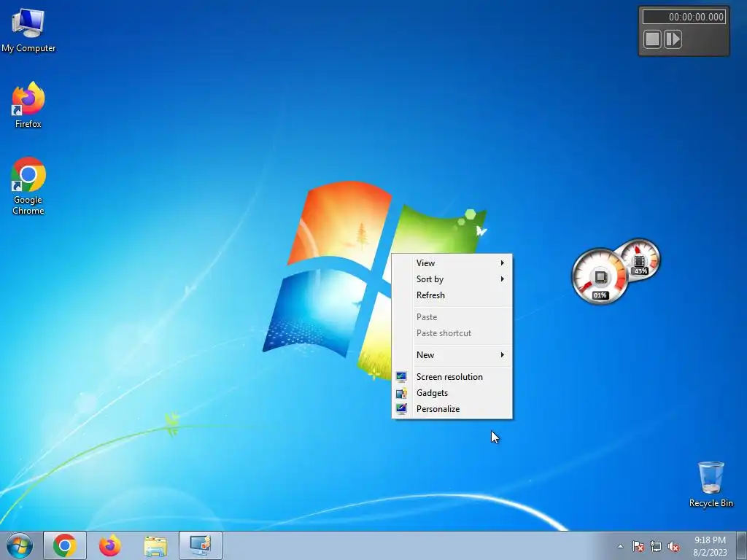The height and width of the screenshot is (560, 747).
Task: Choose Refresh from the context menu
Action: (x=452, y=295)
